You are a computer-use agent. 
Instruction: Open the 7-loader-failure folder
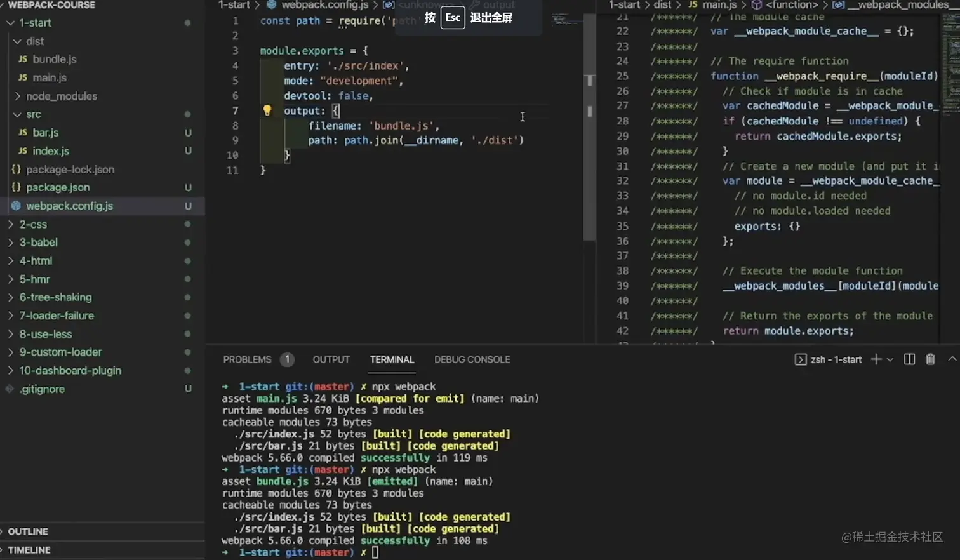click(57, 316)
